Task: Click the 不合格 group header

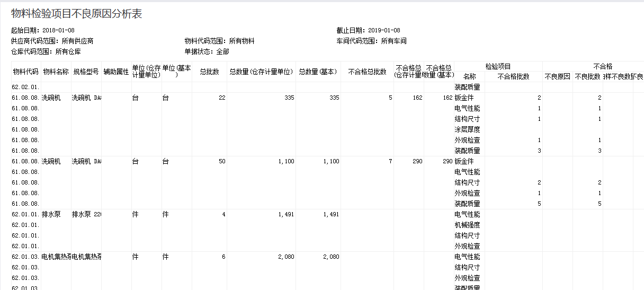Action: point(603,66)
